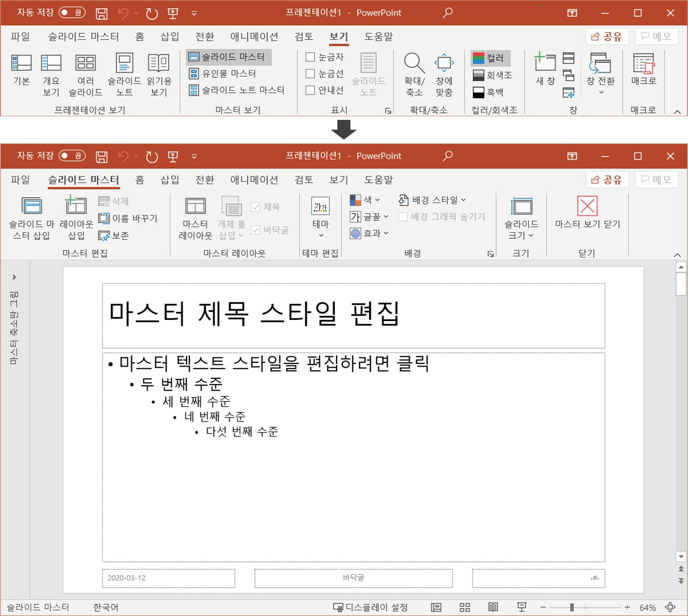Collapse the ribbon in upper window

pos(677,111)
